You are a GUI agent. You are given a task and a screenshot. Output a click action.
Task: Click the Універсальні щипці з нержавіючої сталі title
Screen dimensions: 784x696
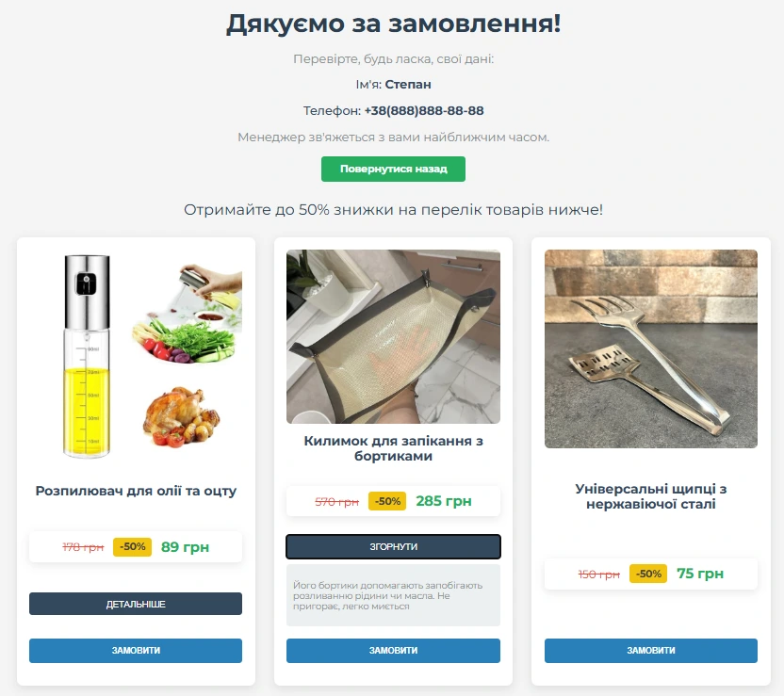pos(650,496)
